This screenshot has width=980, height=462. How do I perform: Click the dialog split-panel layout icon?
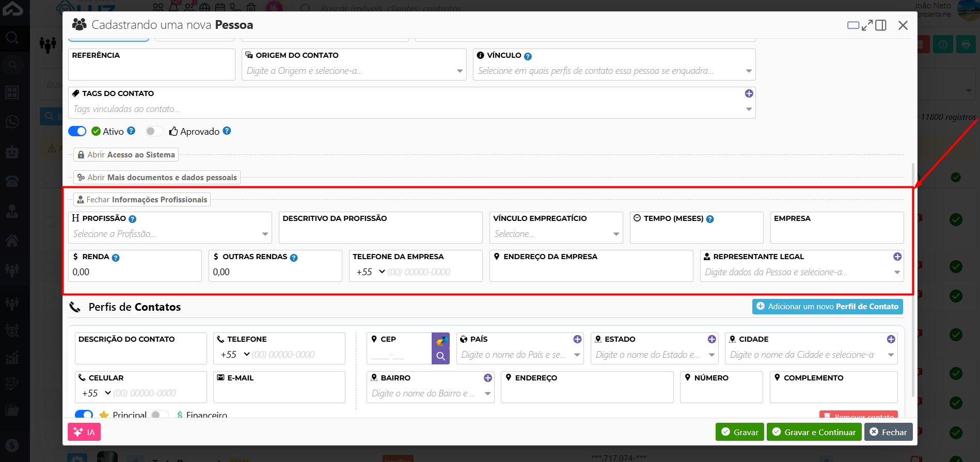(881, 25)
